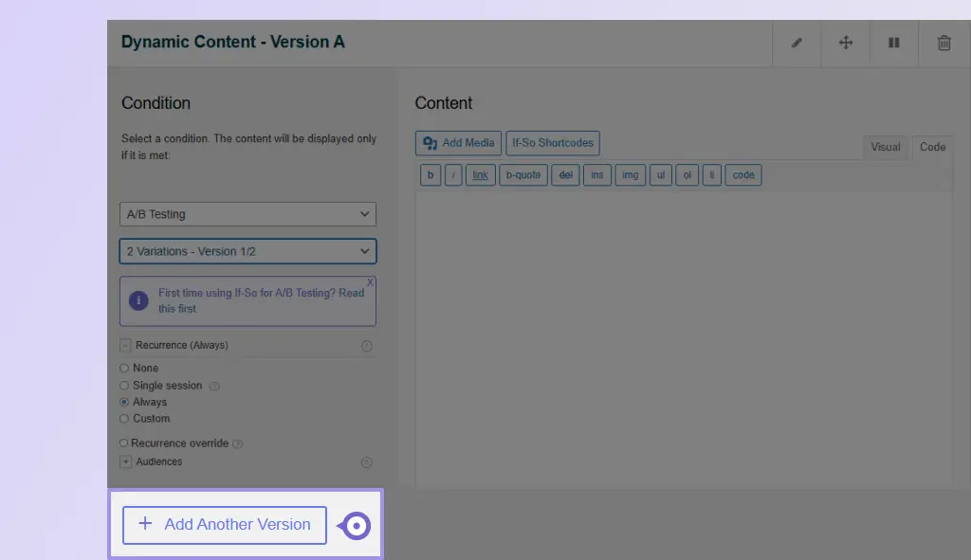Click the Dynamic Content - Version A title
Screen dimensions: 971x560
(x=233, y=42)
